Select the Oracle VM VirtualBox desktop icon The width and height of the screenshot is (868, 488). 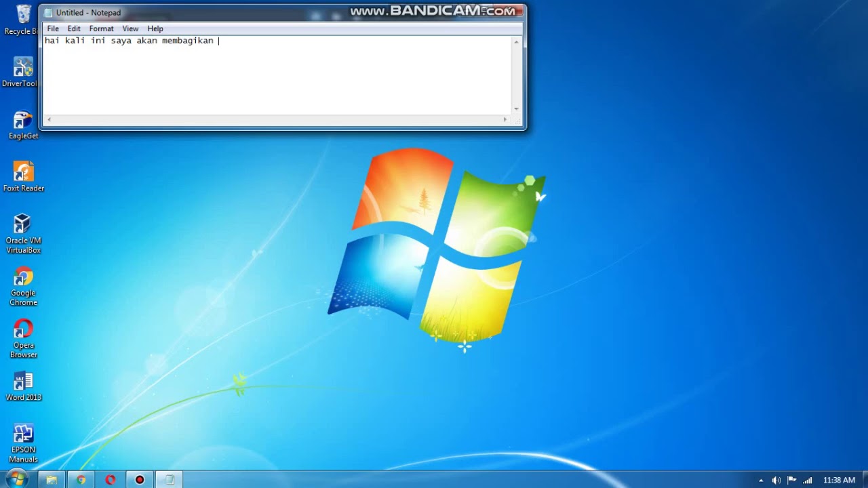click(x=23, y=234)
